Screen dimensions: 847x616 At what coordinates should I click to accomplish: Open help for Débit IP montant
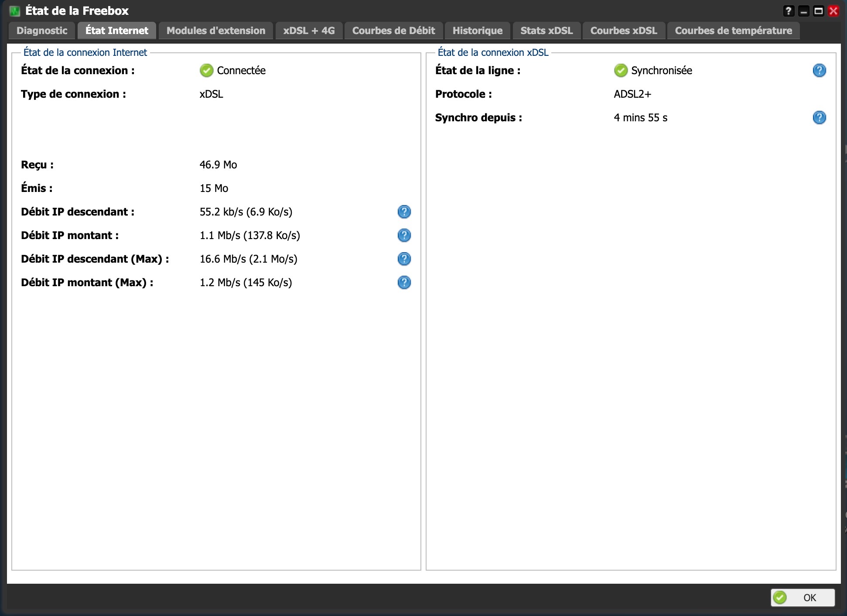click(404, 235)
